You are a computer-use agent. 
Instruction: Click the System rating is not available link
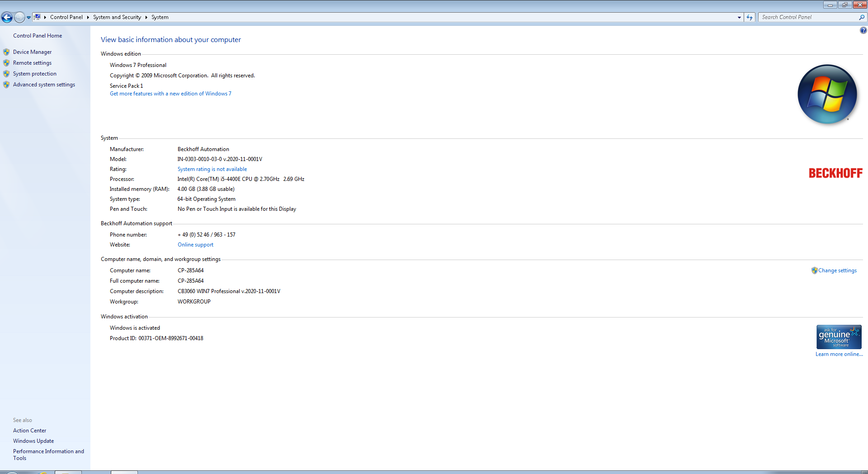coord(212,169)
